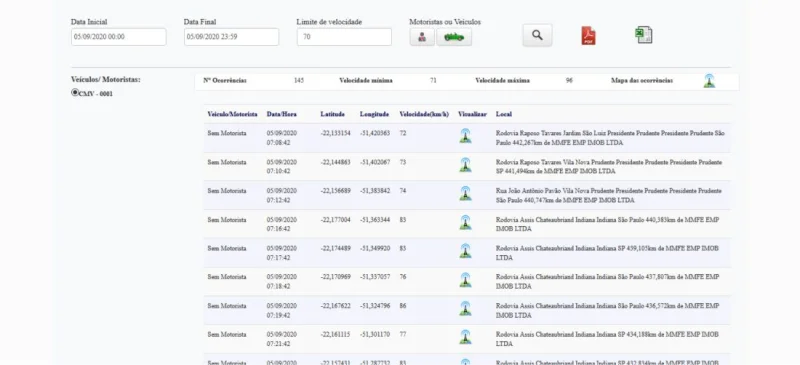Run search with magnifier button
This screenshot has height=365, width=800.
click(x=537, y=35)
